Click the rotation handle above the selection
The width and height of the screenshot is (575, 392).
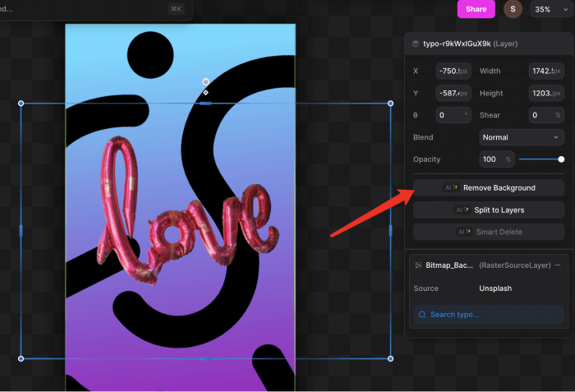point(205,82)
